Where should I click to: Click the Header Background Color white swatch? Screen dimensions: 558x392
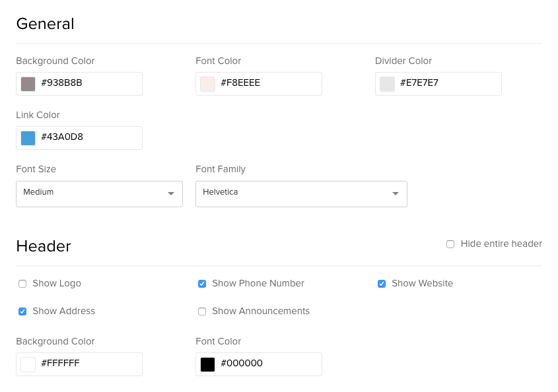(x=28, y=364)
